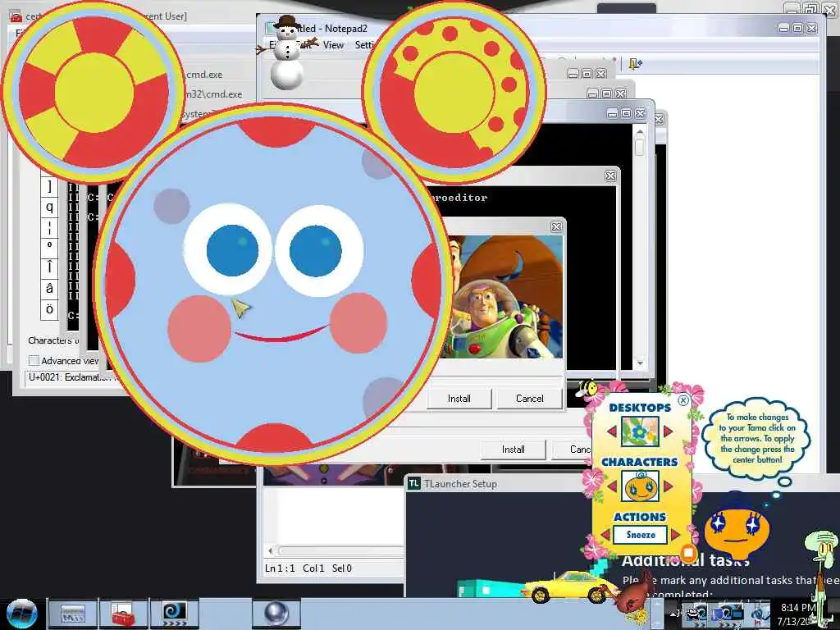
Task: Select the q character cell
Action: click(49, 208)
